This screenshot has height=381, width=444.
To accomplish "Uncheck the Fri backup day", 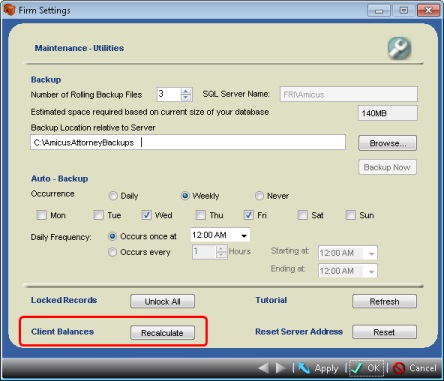I will pos(248,215).
